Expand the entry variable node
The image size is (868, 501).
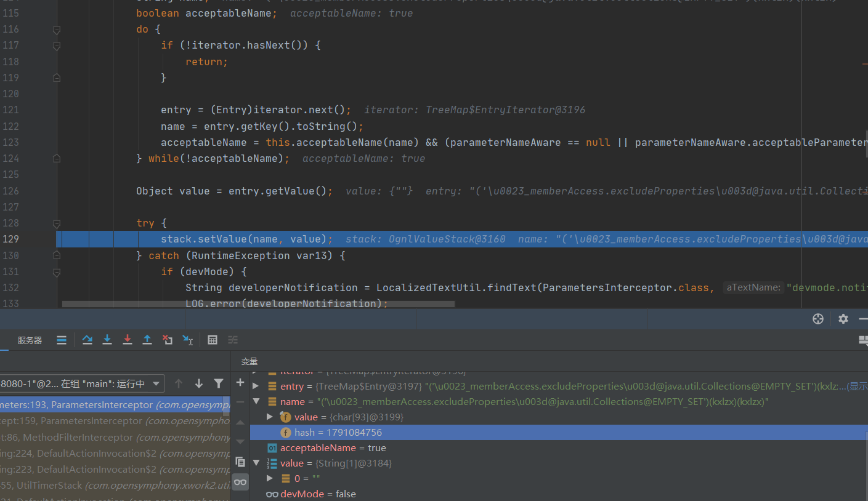[256, 387]
